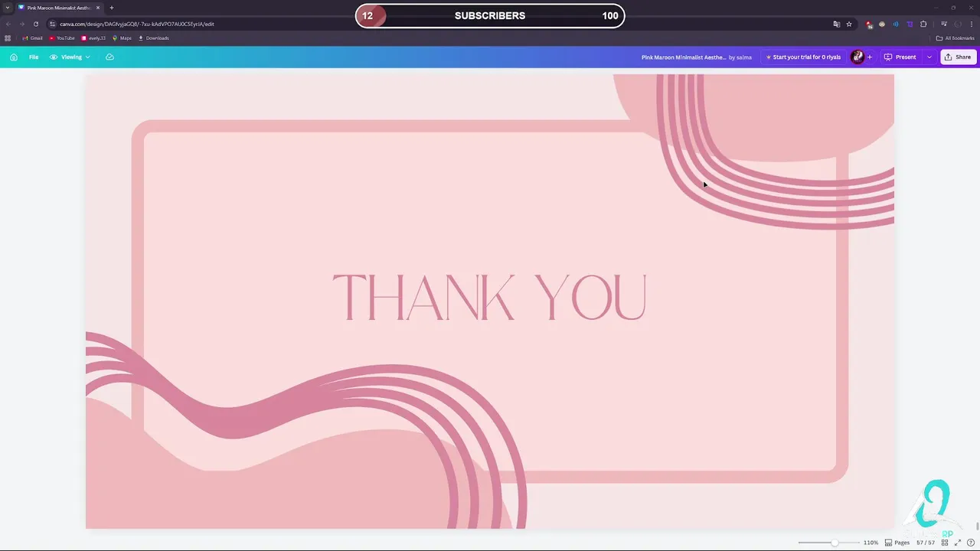980x551 pixels.
Task: Click the translate page icon
Action: point(837,24)
